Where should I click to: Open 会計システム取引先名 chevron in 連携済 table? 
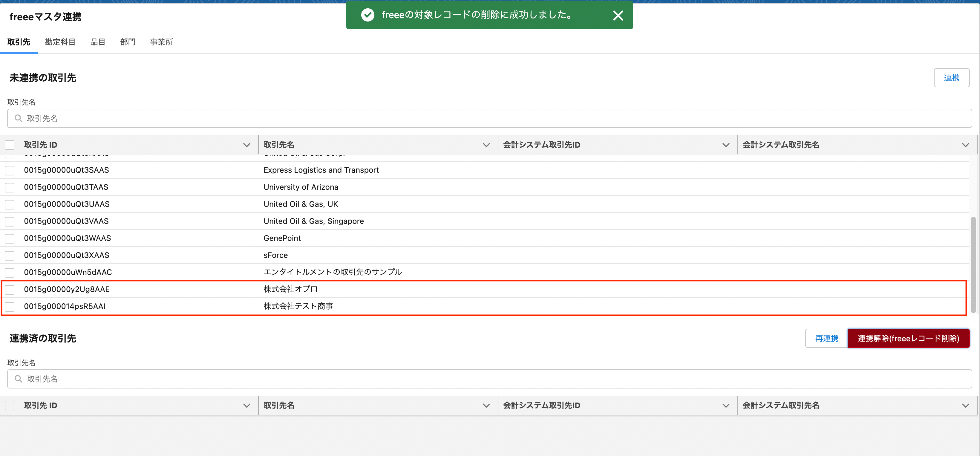pyautogui.click(x=965, y=405)
